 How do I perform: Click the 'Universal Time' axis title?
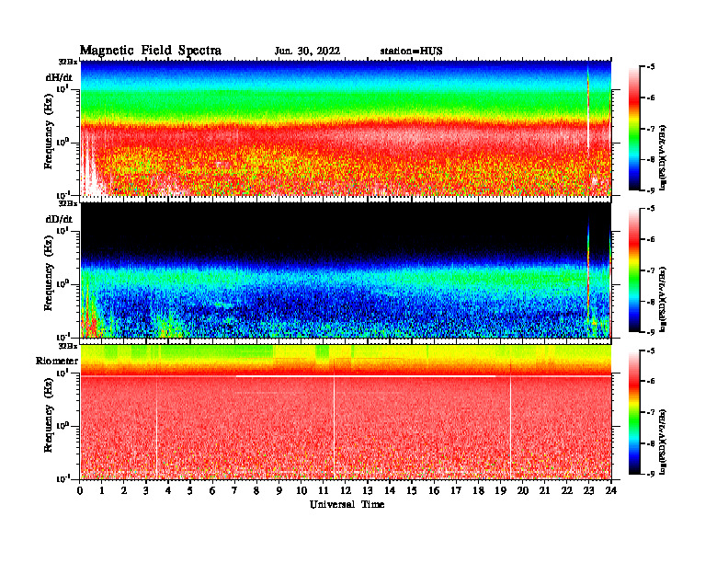pos(347,504)
